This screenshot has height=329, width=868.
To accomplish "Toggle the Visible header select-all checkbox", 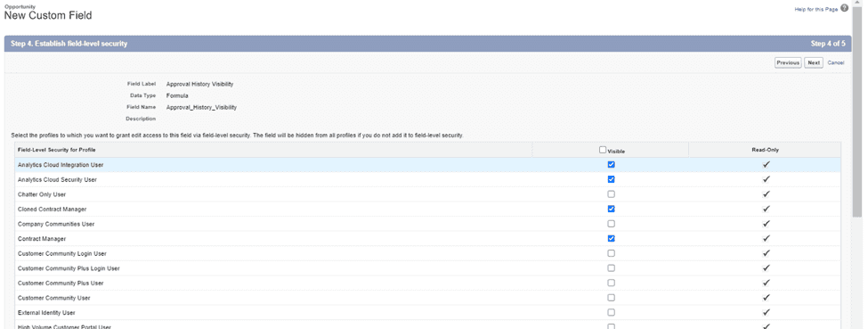I will [x=603, y=150].
